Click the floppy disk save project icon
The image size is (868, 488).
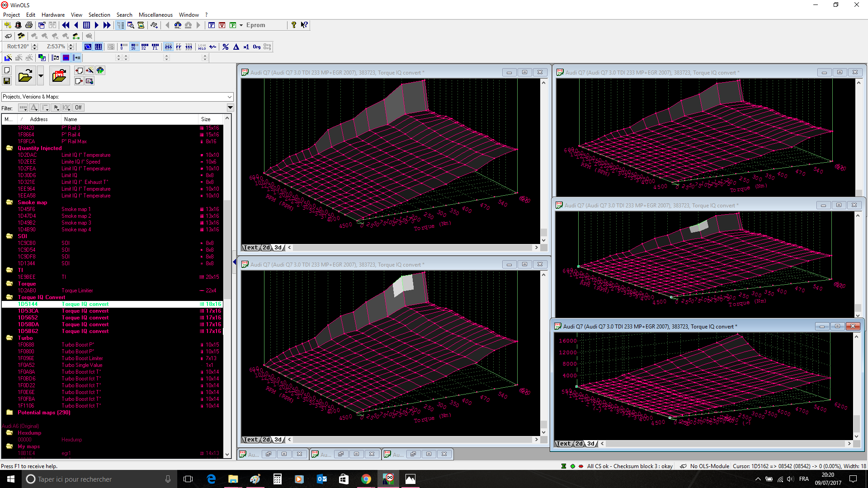pyautogui.click(x=7, y=81)
